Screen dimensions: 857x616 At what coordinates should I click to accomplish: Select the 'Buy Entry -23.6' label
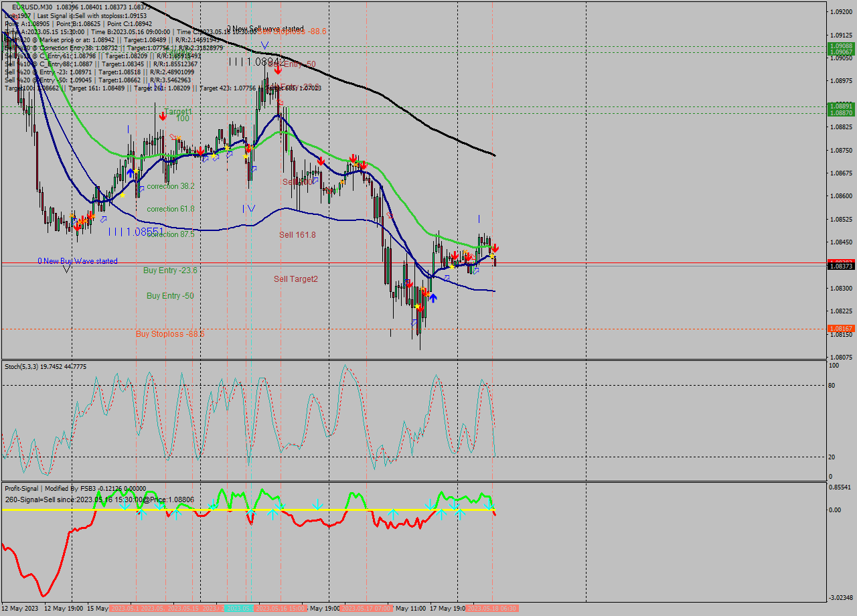click(170, 271)
